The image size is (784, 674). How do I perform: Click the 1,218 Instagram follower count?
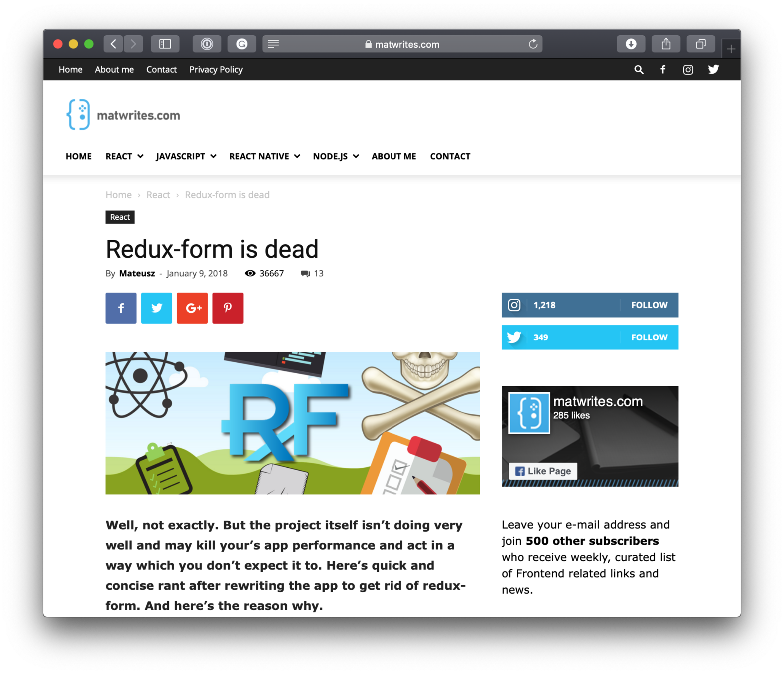click(x=544, y=305)
